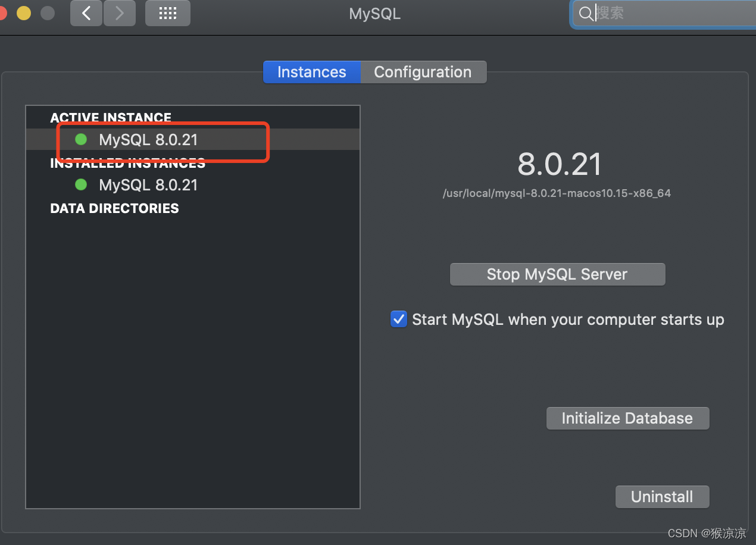
Task: Click the INSTALLED INSTANCES heading
Action: click(128, 163)
